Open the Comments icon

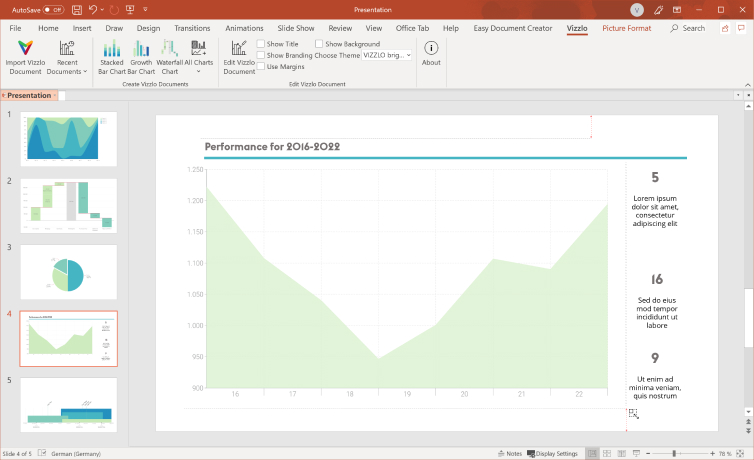741,28
